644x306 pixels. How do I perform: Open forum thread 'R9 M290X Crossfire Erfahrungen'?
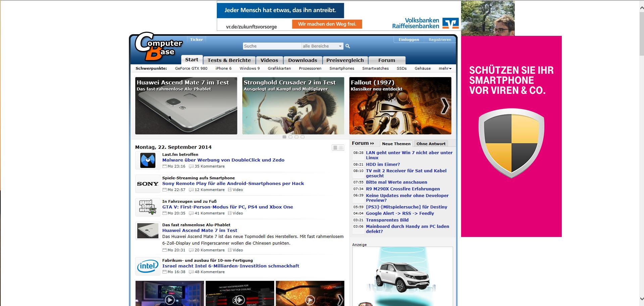(x=403, y=189)
